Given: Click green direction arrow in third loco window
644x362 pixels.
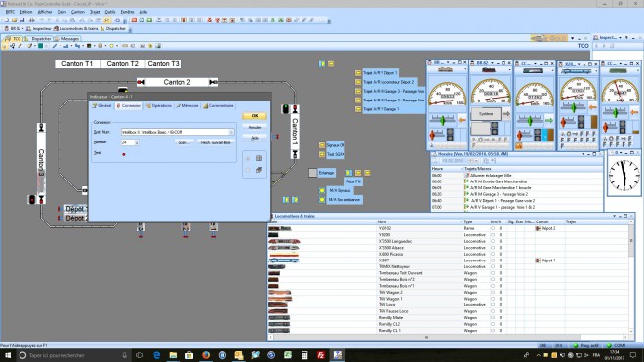Looking at the screenshot, I should point(549,120).
